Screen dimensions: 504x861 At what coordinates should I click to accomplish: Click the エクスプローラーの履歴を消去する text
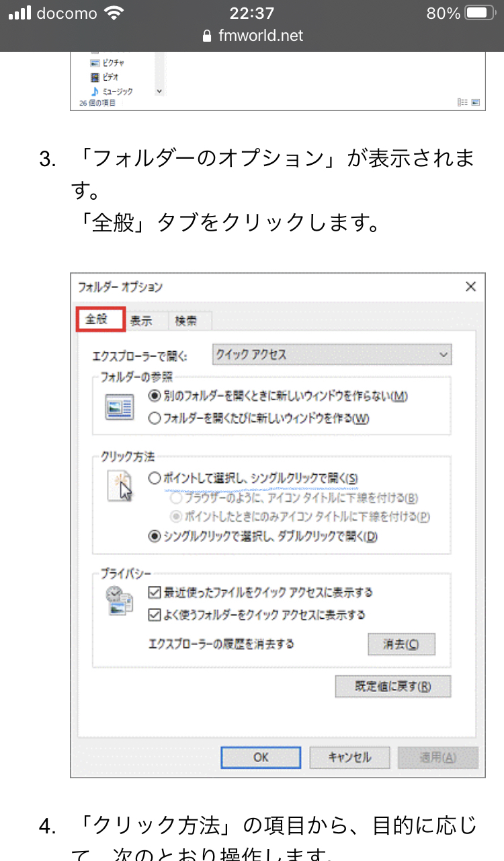[x=221, y=644]
